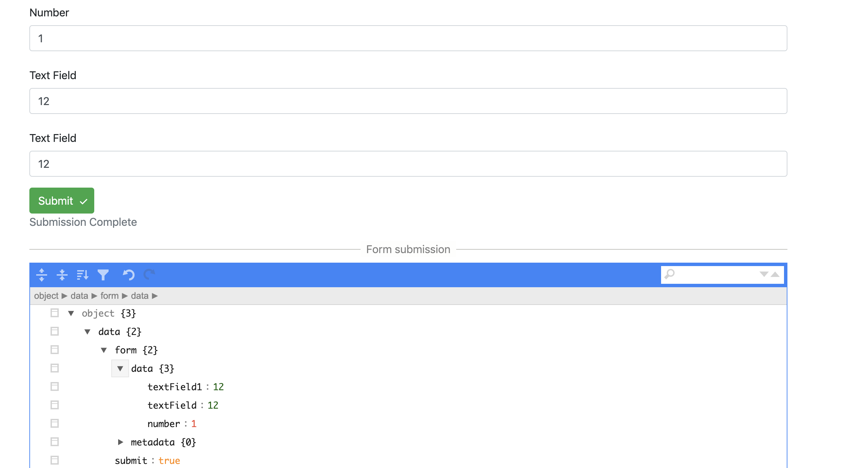Select the expand-all icon in JSON viewer toolbar
The width and height of the screenshot is (868, 468).
coord(41,275)
